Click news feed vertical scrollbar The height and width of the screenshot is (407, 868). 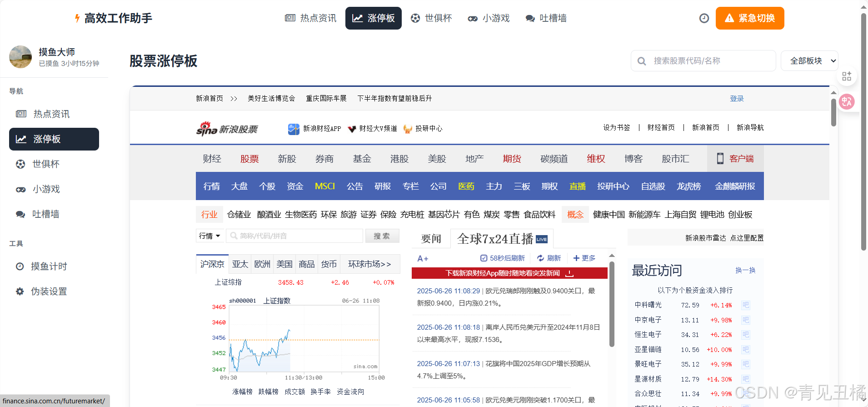click(612, 305)
